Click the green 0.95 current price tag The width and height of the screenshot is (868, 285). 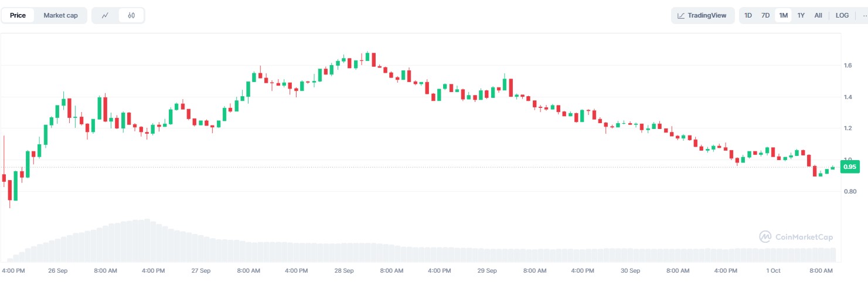(850, 167)
